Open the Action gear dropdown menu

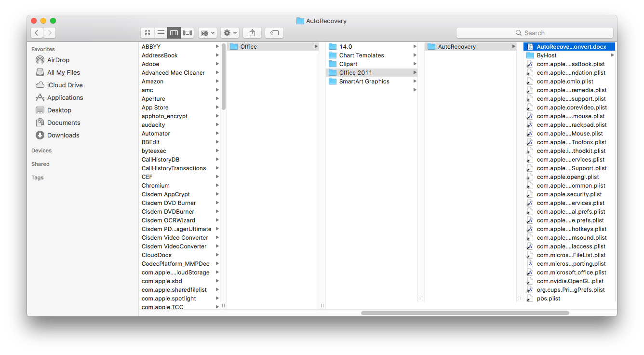(x=230, y=33)
